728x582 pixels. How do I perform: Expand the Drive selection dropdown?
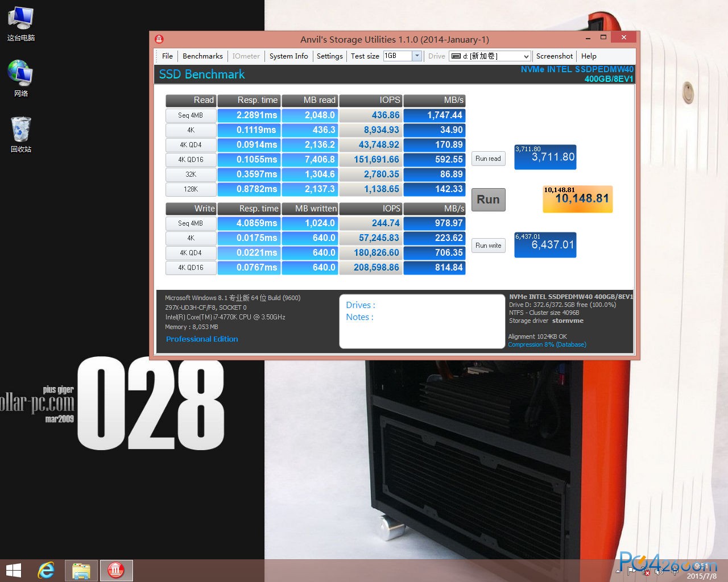point(527,56)
